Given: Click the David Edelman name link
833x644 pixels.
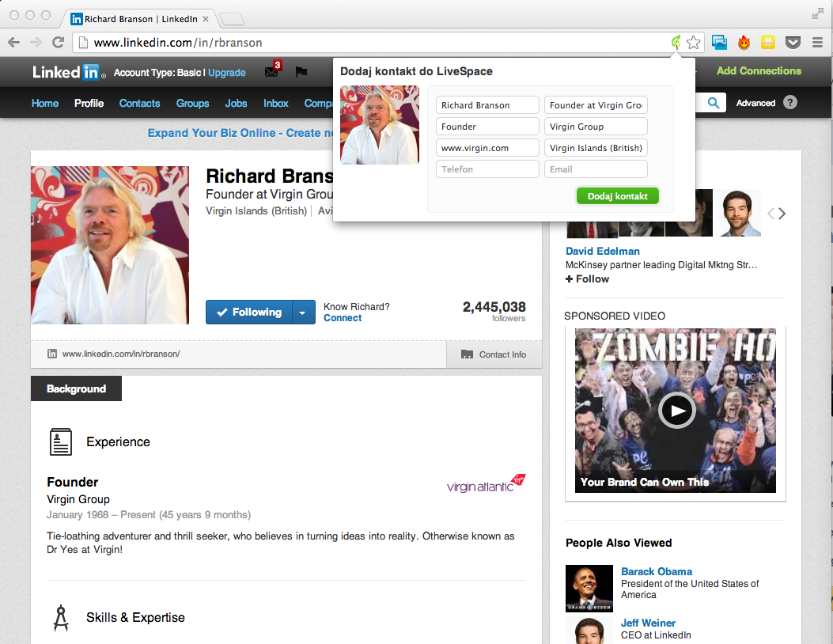Looking at the screenshot, I should point(603,251).
